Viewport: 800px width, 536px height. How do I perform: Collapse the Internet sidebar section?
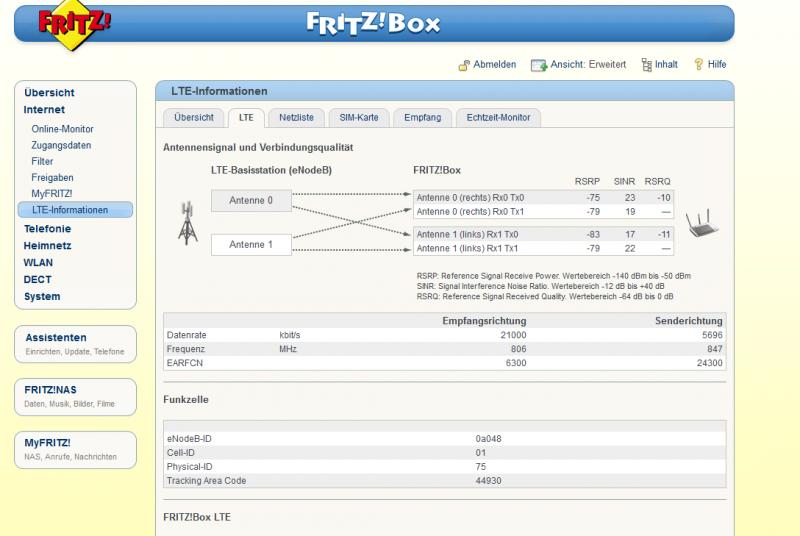click(44, 110)
